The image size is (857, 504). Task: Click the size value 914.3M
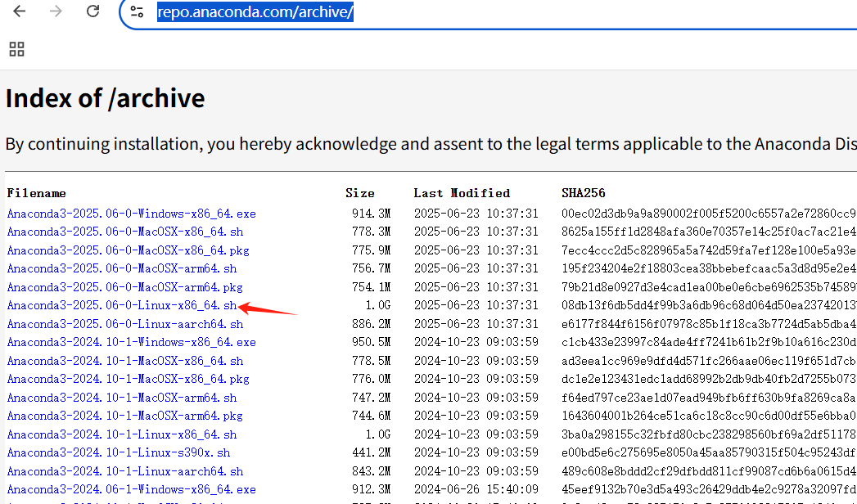(x=371, y=214)
